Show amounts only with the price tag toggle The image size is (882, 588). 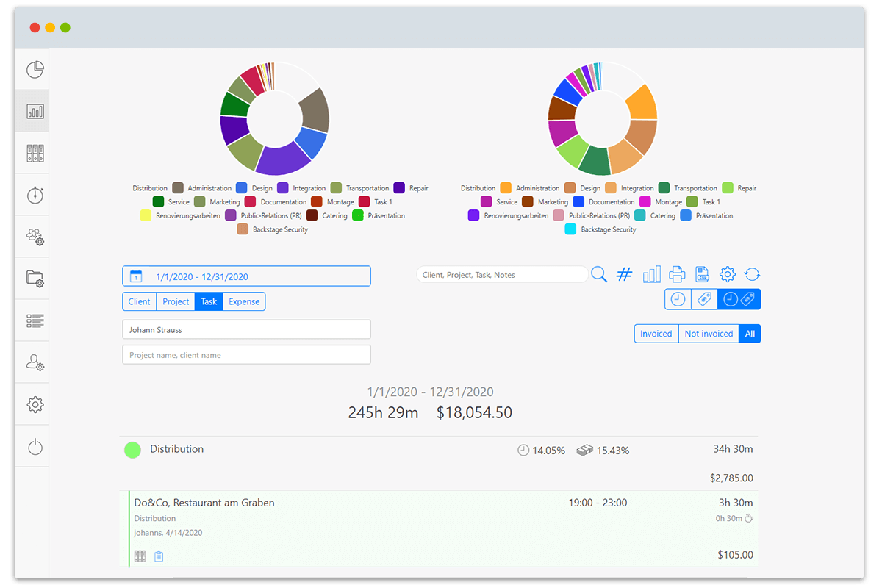tap(704, 299)
